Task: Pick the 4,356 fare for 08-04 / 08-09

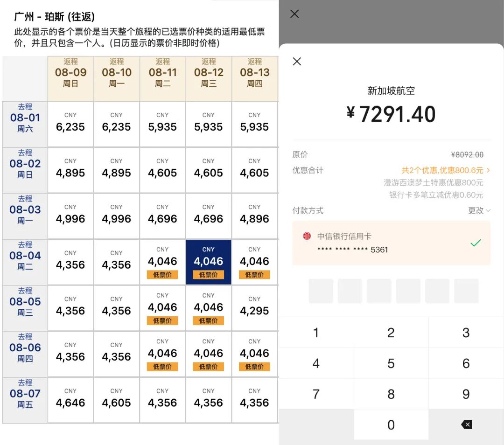Action: pos(71,262)
